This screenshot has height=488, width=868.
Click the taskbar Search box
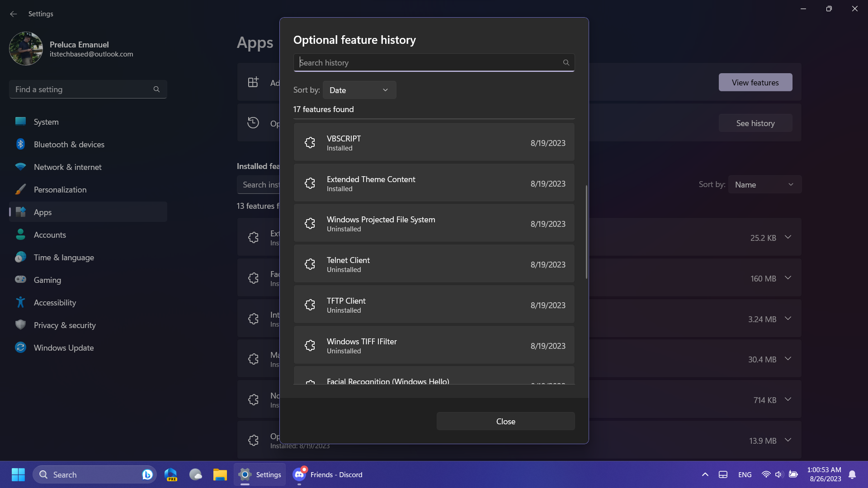point(94,474)
